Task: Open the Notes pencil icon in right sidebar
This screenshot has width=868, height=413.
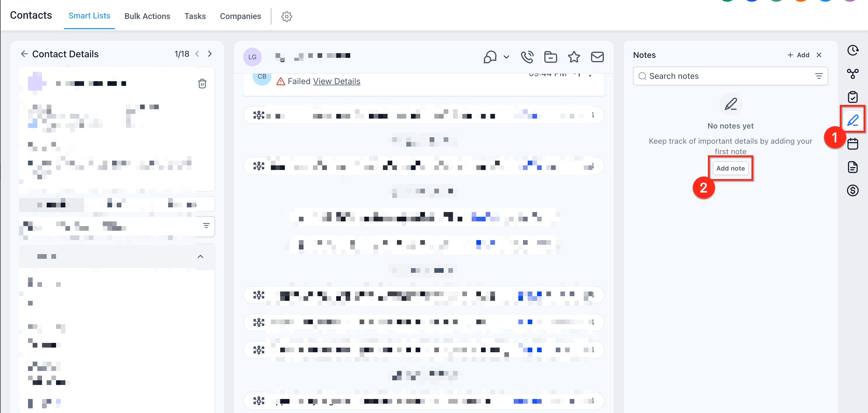Action: point(853,121)
